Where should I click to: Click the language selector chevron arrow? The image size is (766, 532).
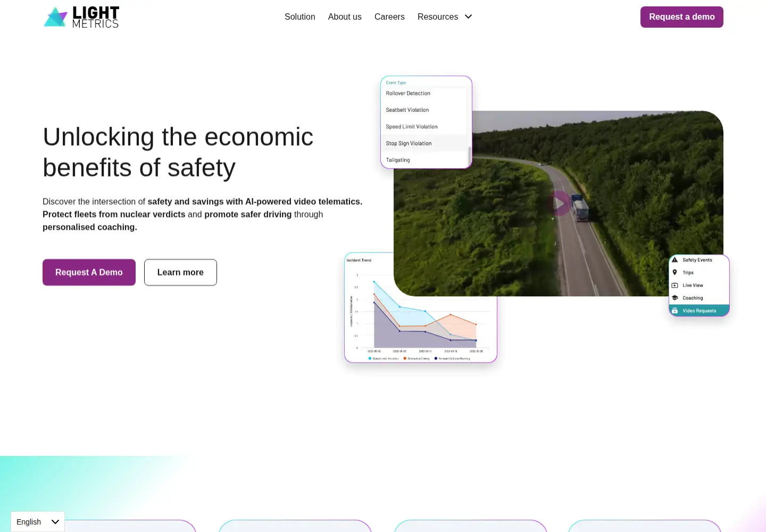tap(55, 522)
